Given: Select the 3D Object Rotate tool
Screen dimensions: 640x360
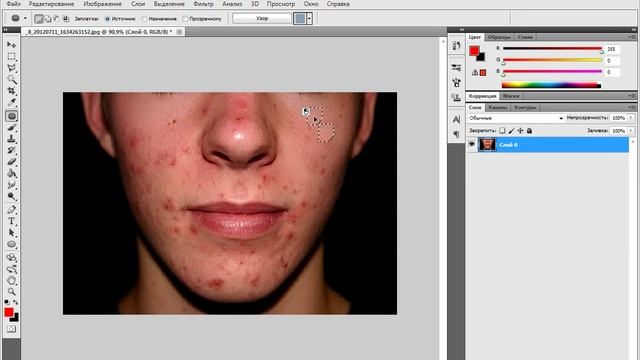Looking at the screenshot, I should (11, 258).
